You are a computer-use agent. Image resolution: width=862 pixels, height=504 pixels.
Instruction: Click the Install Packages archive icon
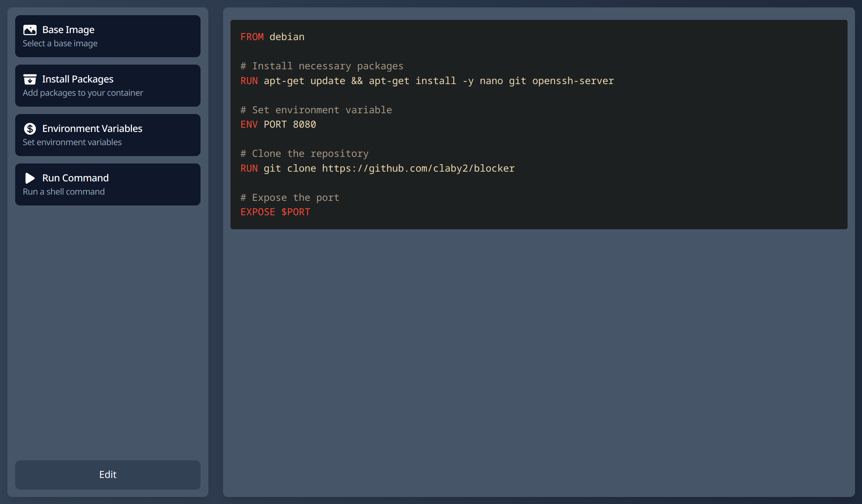(30, 79)
